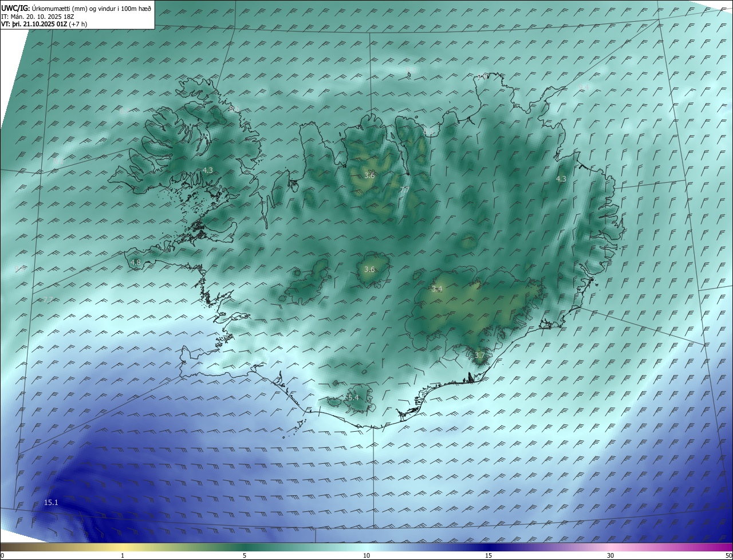The image size is (733, 560).
Task: Click the legend tick label 15
Action: click(488, 555)
